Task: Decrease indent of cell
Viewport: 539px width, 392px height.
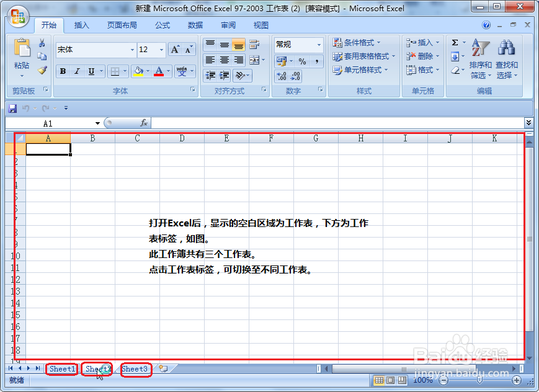Action: 210,75
